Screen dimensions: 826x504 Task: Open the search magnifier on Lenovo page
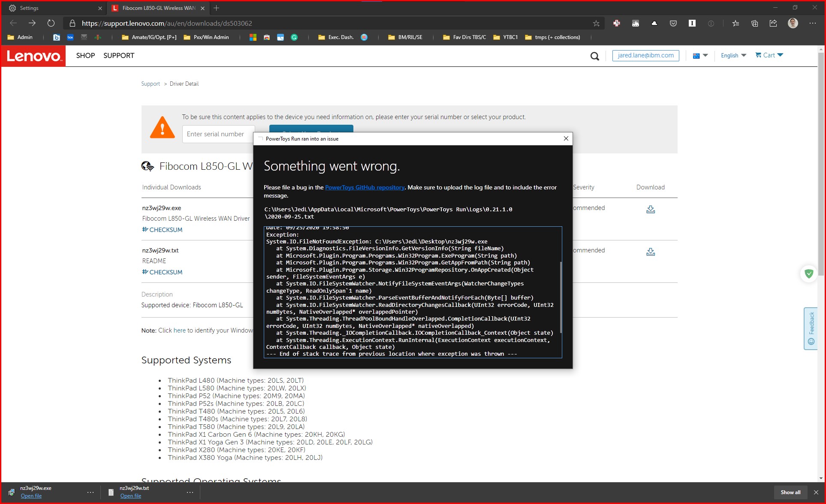point(594,56)
